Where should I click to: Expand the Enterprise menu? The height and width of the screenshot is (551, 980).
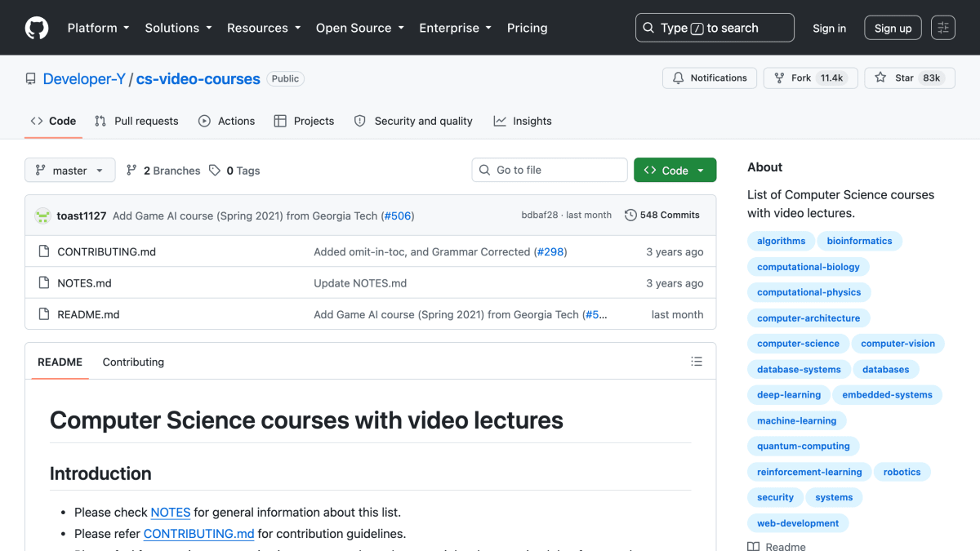(456, 28)
